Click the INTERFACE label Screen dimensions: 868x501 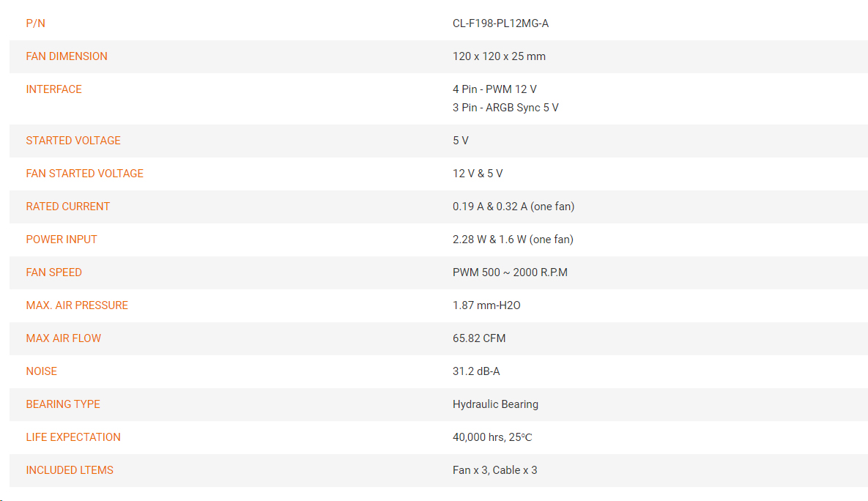point(53,89)
